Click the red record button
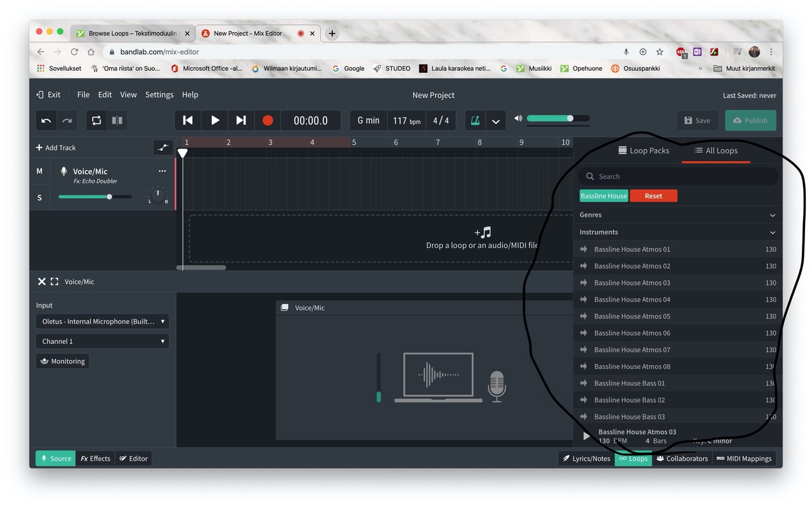This screenshot has width=812, height=507. tap(268, 121)
